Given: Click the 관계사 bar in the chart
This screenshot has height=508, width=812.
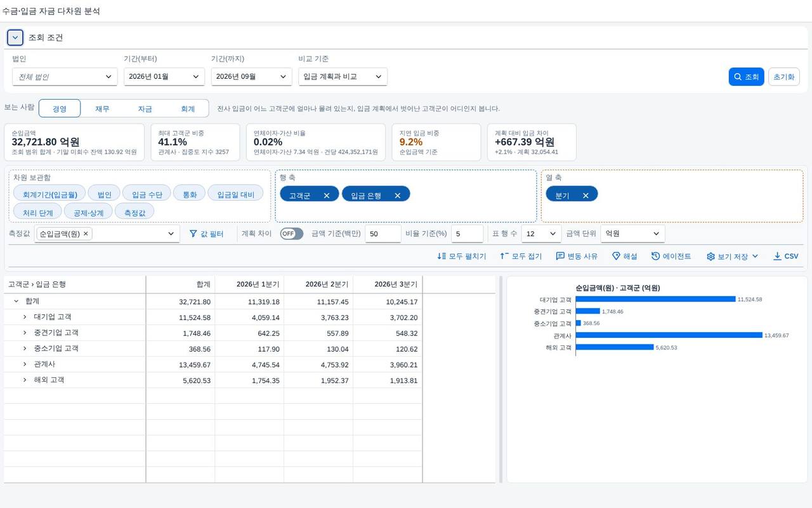Looking at the screenshot, I should (x=669, y=335).
